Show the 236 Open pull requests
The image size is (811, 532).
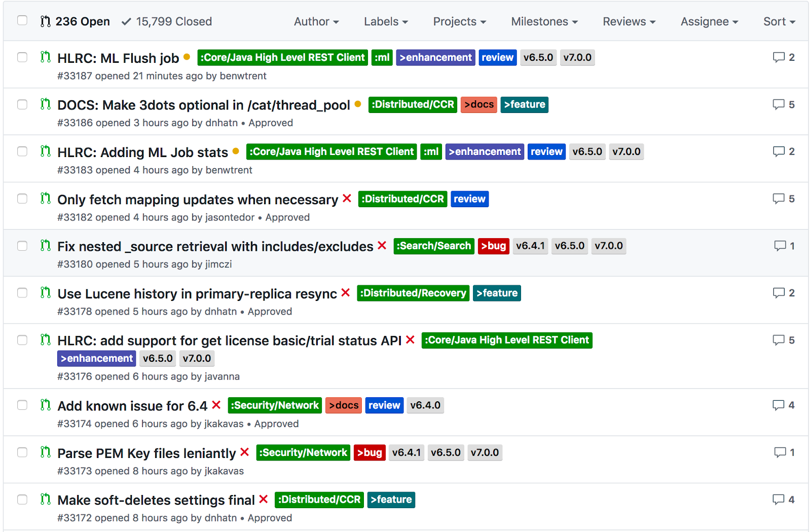pyautogui.click(x=75, y=21)
